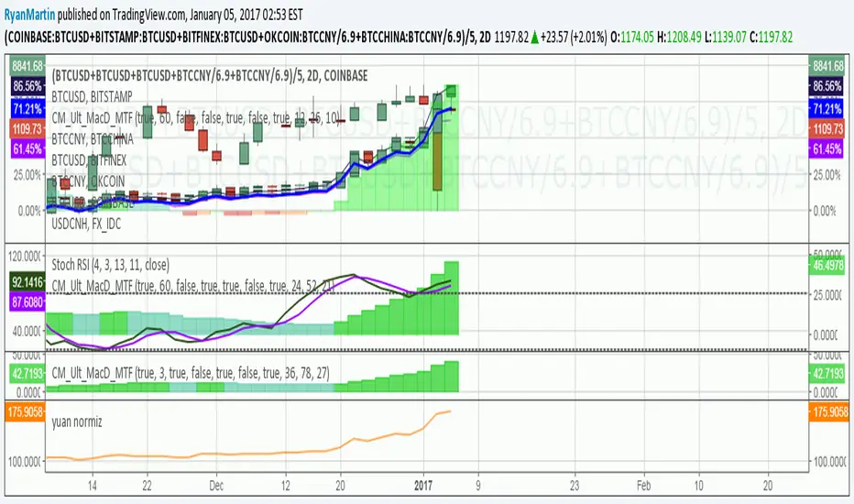Click the purple 61.45% label on left axis
This screenshot has height=504, width=854.
click(x=27, y=148)
